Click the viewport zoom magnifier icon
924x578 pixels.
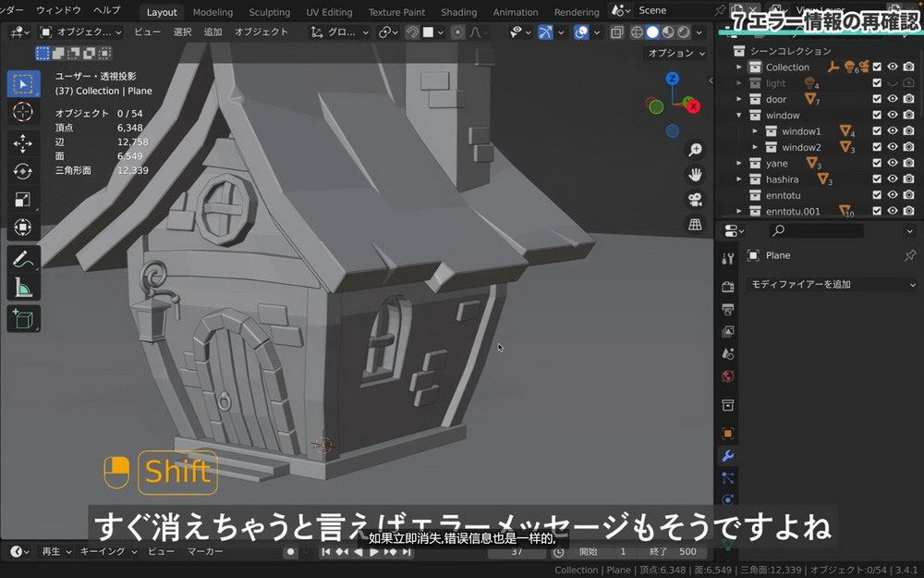(x=696, y=150)
